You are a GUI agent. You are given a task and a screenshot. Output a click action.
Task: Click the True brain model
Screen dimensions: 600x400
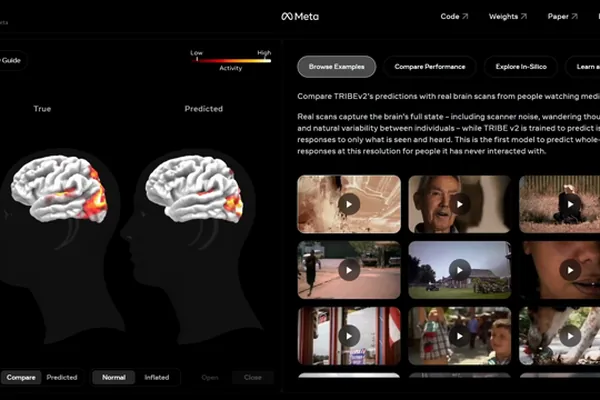[x=59, y=189]
